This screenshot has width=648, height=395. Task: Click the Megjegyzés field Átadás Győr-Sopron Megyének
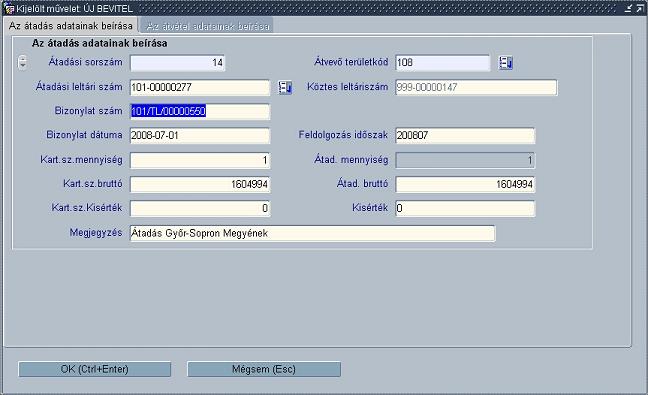312,233
